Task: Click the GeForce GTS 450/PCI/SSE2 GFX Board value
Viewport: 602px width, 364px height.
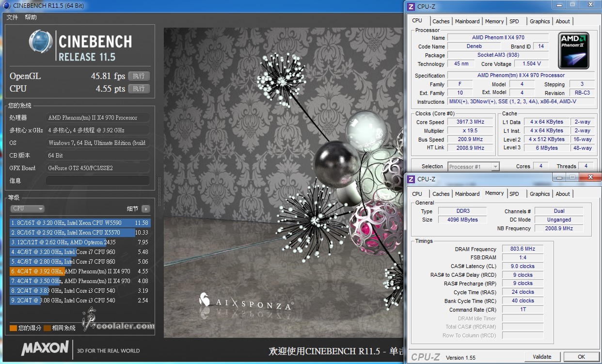Action: click(97, 168)
